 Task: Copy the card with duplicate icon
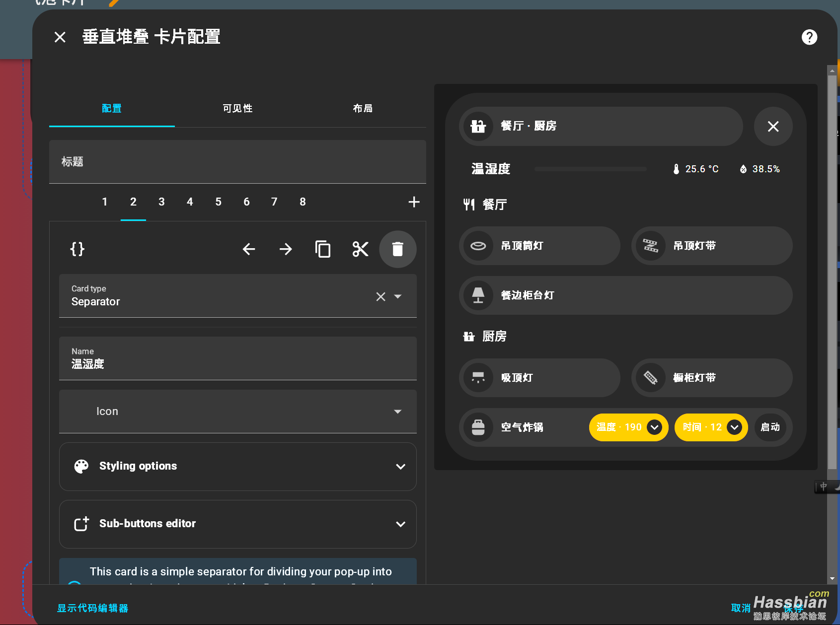(x=323, y=249)
